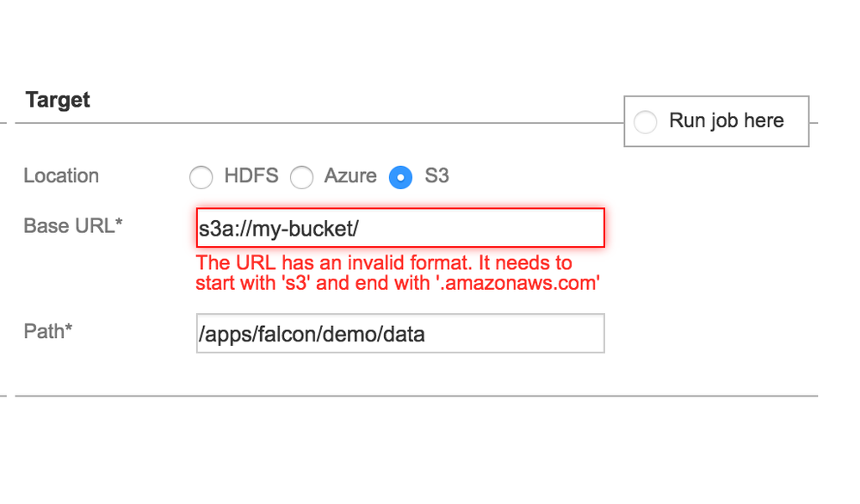Enable the Run job here radio
This screenshot has height=504, width=860.
coord(645,122)
